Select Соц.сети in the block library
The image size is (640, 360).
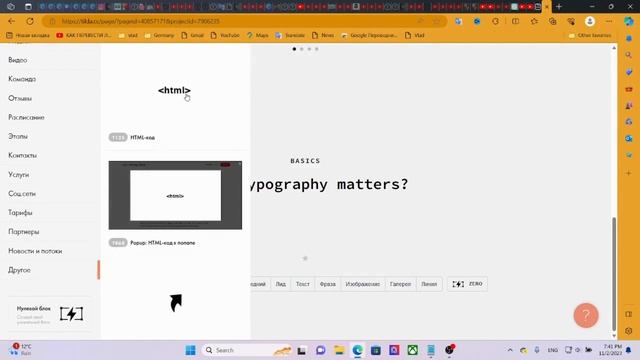22,193
